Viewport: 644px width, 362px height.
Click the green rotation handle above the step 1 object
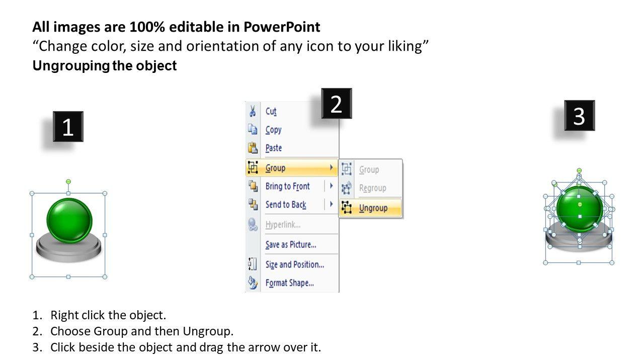tap(68, 182)
